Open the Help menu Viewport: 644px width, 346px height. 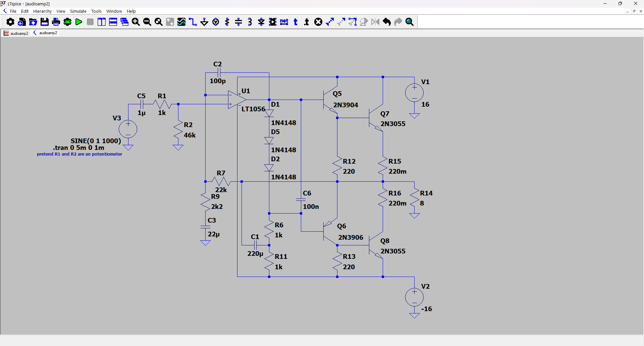[131, 11]
